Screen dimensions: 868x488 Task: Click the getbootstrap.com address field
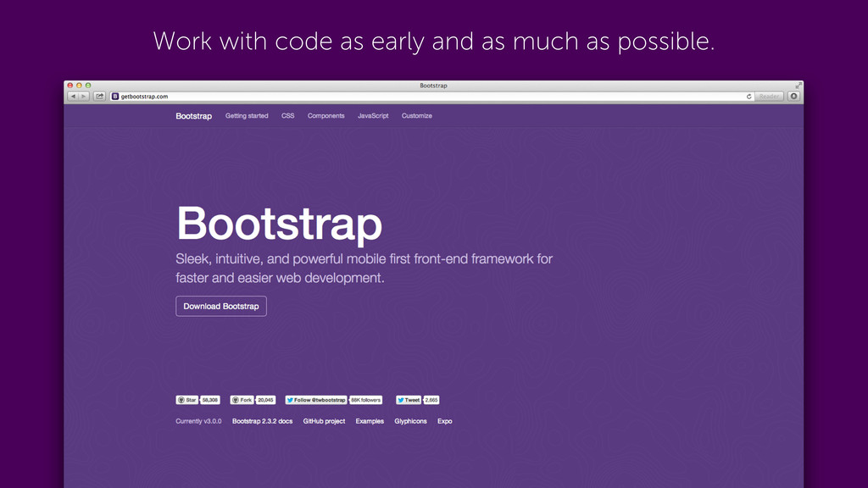click(424, 97)
